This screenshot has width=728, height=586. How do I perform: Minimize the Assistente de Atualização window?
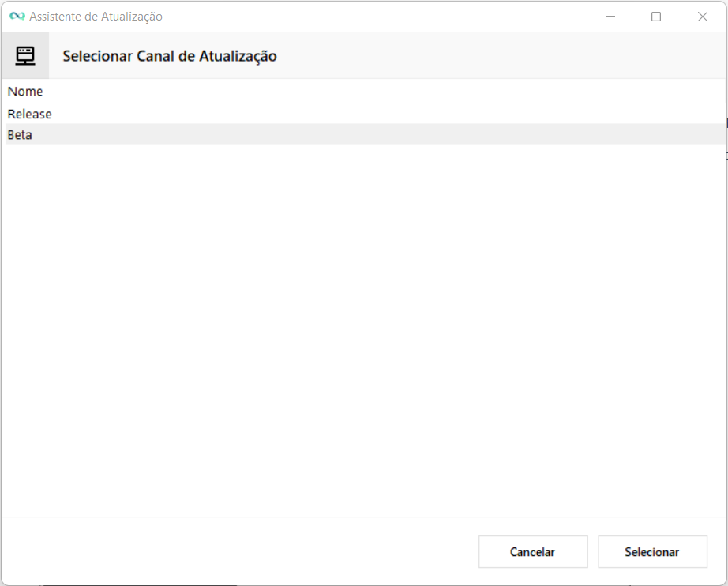[610, 17]
